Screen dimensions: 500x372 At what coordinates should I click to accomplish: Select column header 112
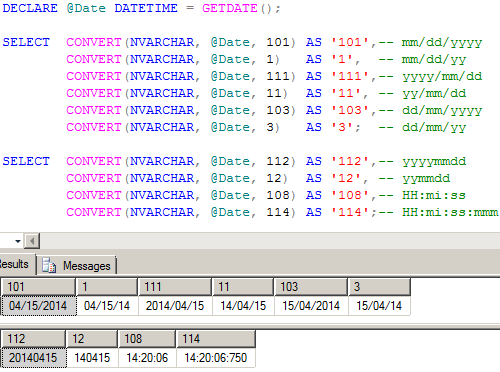[33, 339]
